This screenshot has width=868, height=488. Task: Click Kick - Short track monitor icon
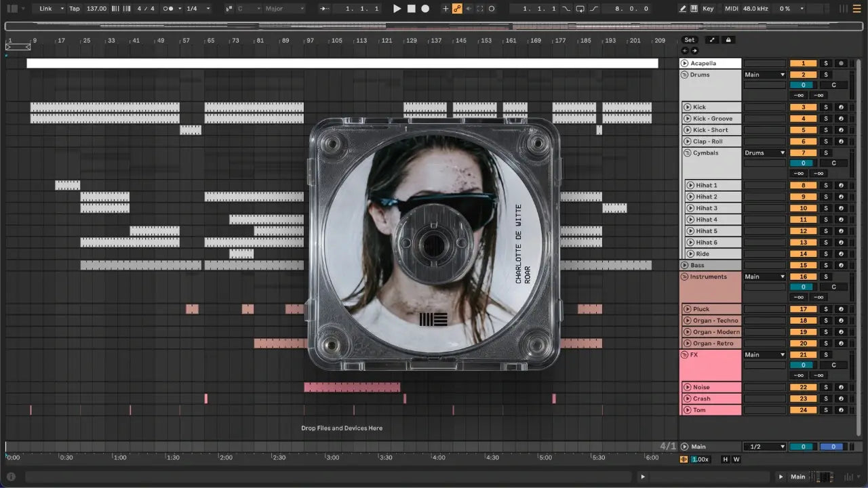841,130
